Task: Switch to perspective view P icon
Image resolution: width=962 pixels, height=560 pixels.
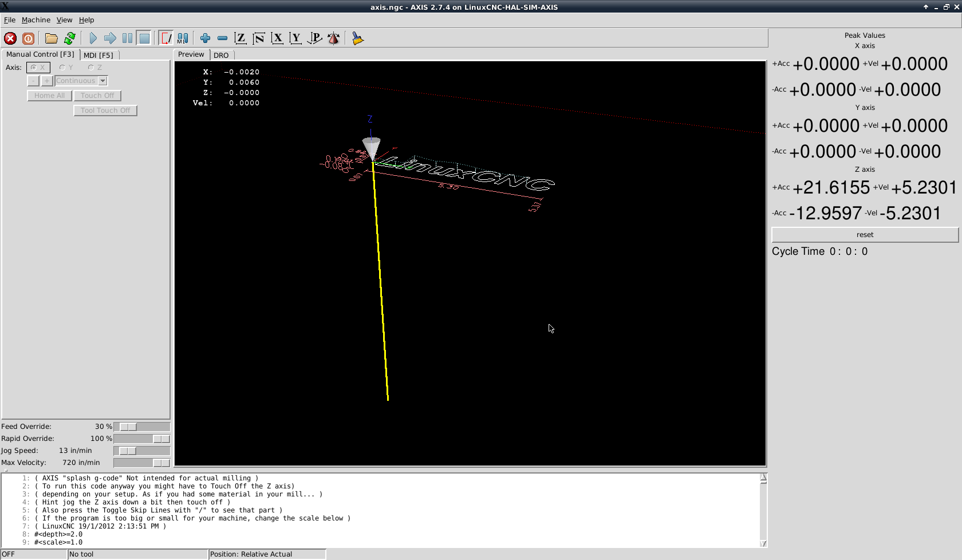Action: pos(314,38)
